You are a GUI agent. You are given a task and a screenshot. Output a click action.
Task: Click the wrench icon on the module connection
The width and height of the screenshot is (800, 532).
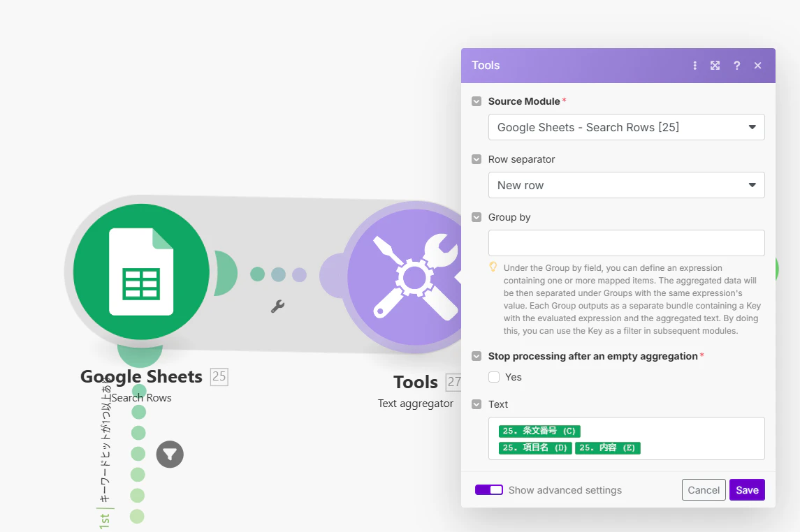pos(277,306)
